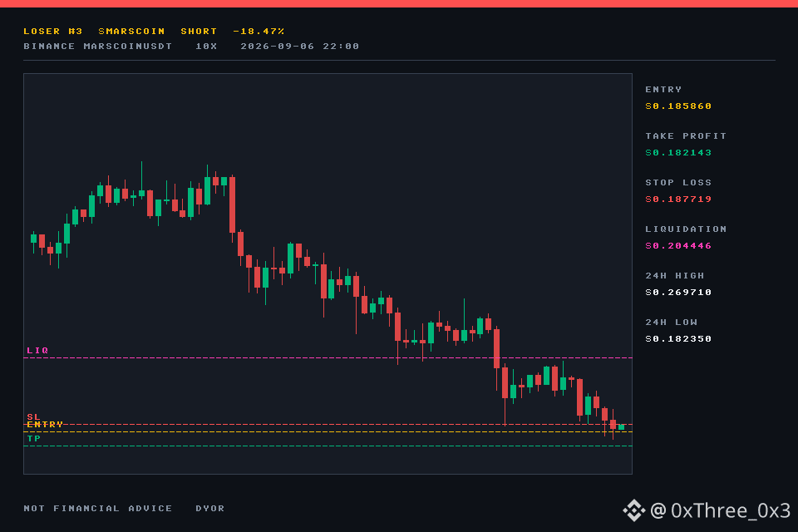This screenshot has width=798, height=532.
Task: Open the @0xThree_0x3 username watermark
Action: point(720,510)
